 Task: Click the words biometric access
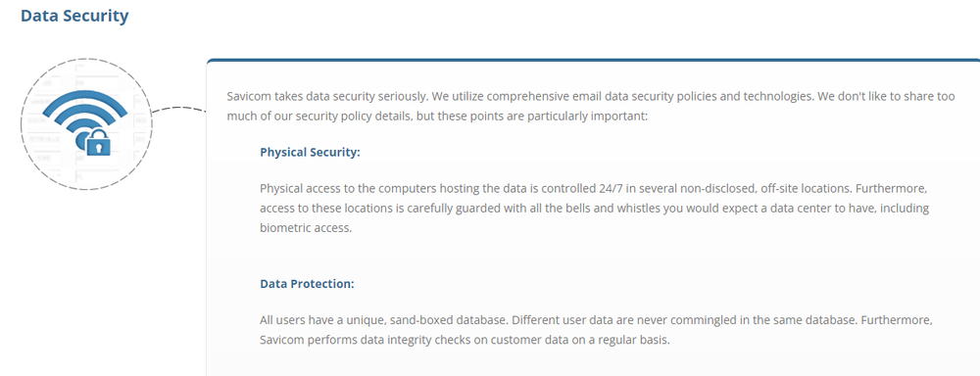[305, 228]
